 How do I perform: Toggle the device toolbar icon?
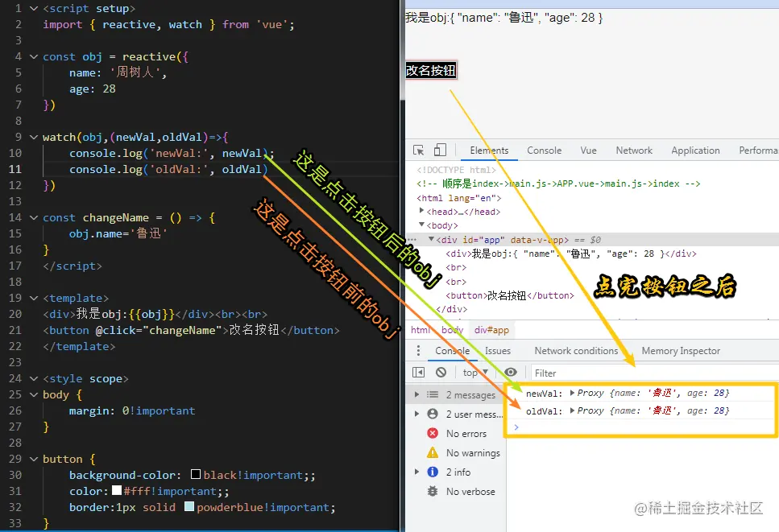pos(440,150)
